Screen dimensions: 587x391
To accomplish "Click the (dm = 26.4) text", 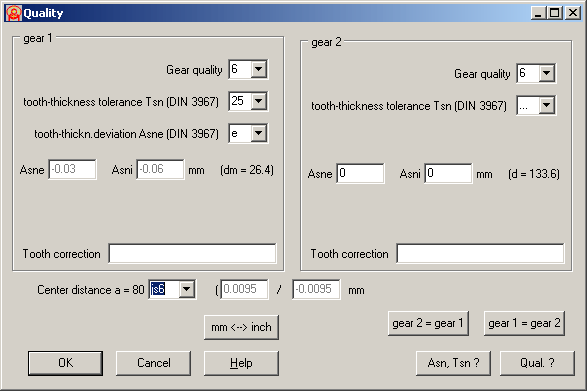I will pyautogui.click(x=247, y=170).
